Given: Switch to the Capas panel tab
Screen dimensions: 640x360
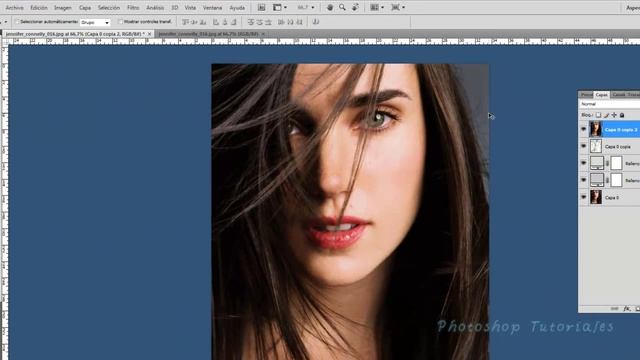Looking at the screenshot, I should (601, 95).
